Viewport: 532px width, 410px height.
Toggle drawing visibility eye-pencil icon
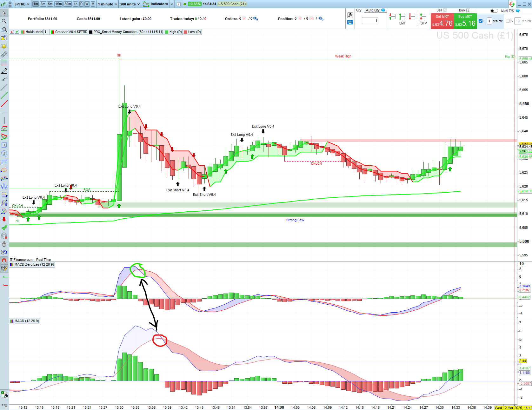coord(4,269)
